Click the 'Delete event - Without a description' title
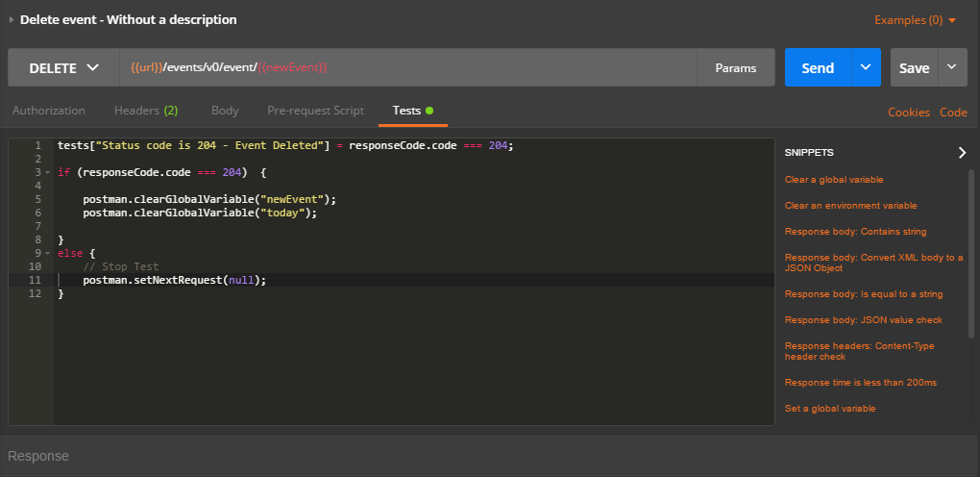Viewport: 980px width, 477px height. tap(128, 20)
